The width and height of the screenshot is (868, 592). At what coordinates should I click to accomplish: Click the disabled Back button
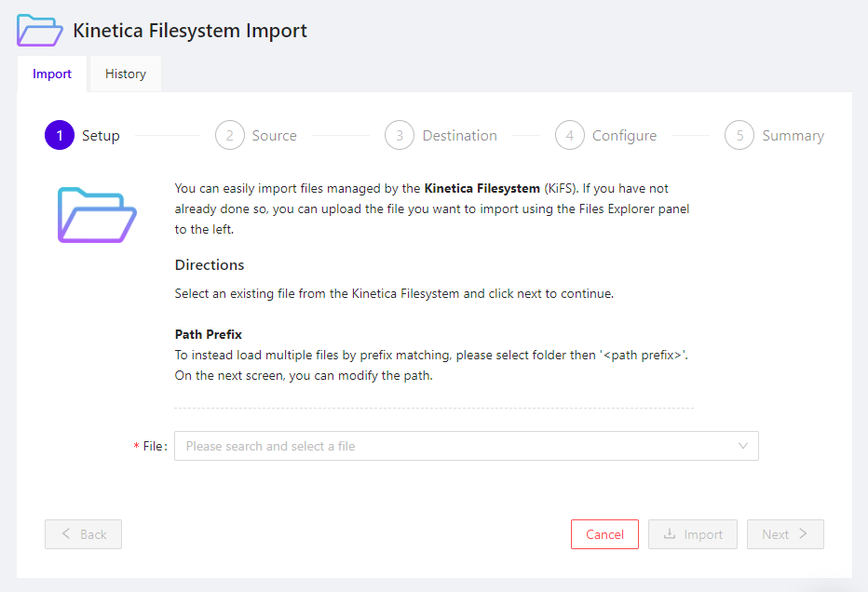tap(83, 534)
